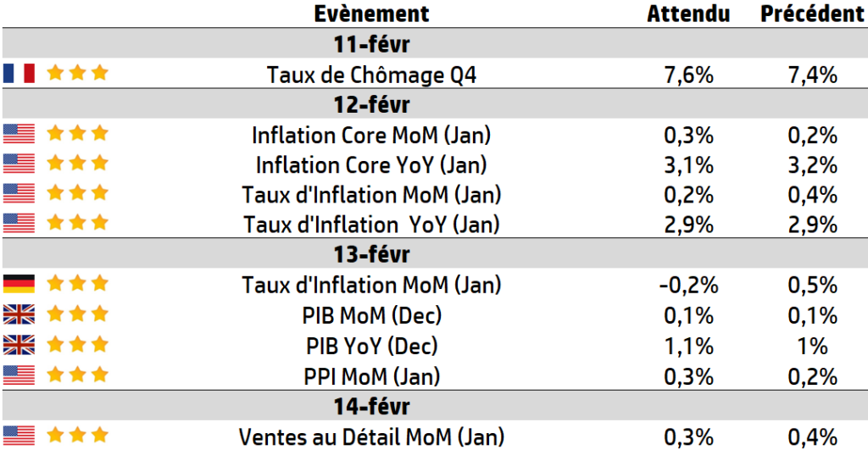
Task: Click the German flag icon
Action: point(19,284)
